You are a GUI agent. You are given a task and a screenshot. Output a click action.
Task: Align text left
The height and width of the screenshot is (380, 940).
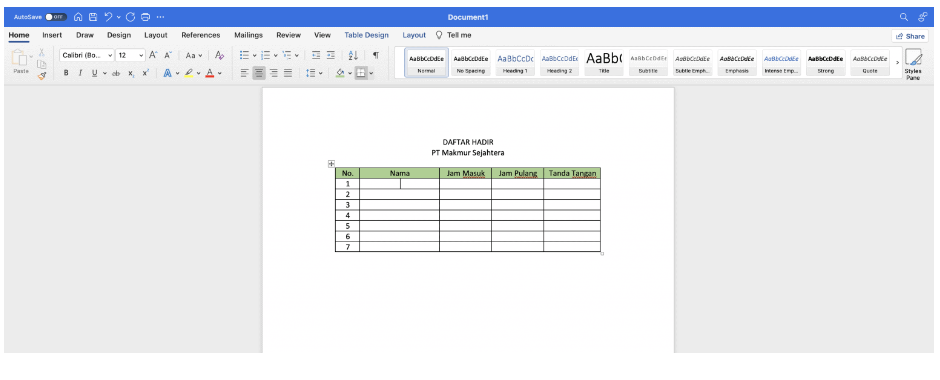245,73
